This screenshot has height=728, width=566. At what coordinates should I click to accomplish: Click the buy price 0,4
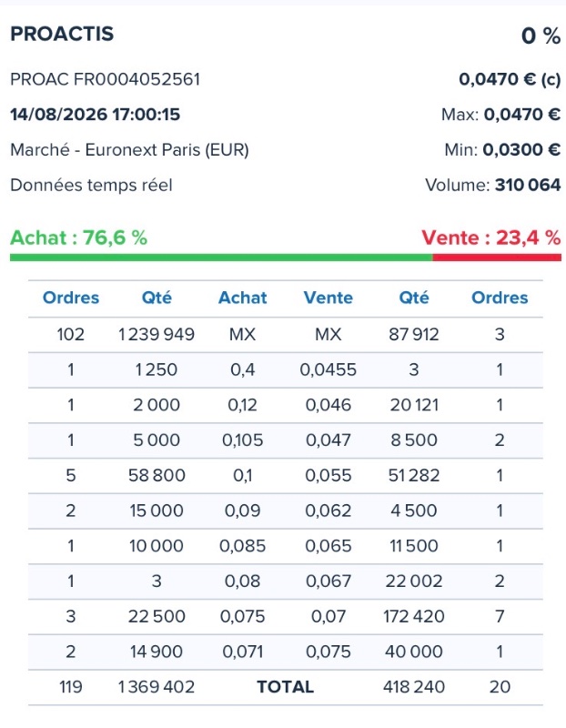tap(242, 370)
